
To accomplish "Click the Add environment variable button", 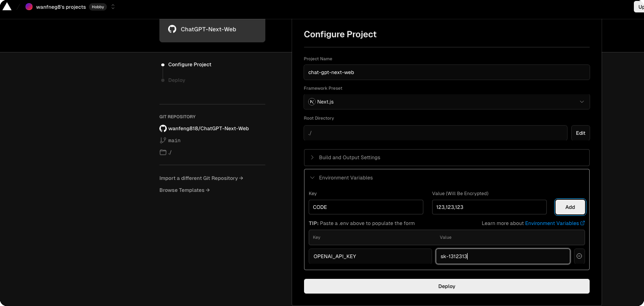I will [x=570, y=207].
